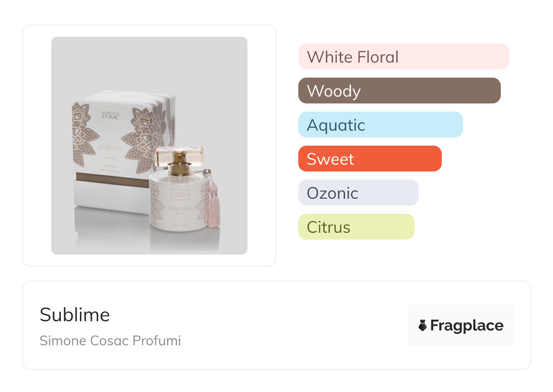Click the Simone Cosac Profumi brand name
Viewport: 553px width, 392px height.
[x=110, y=340]
